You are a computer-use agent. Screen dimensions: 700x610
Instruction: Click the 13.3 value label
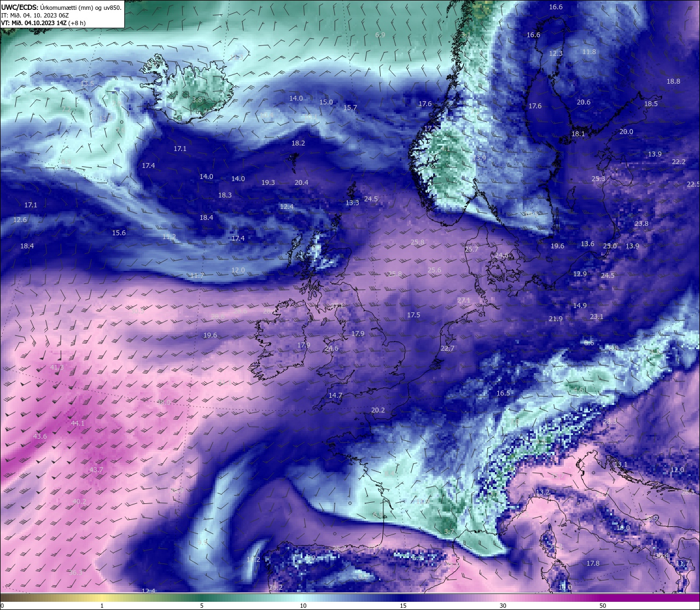click(x=352, y=203)
